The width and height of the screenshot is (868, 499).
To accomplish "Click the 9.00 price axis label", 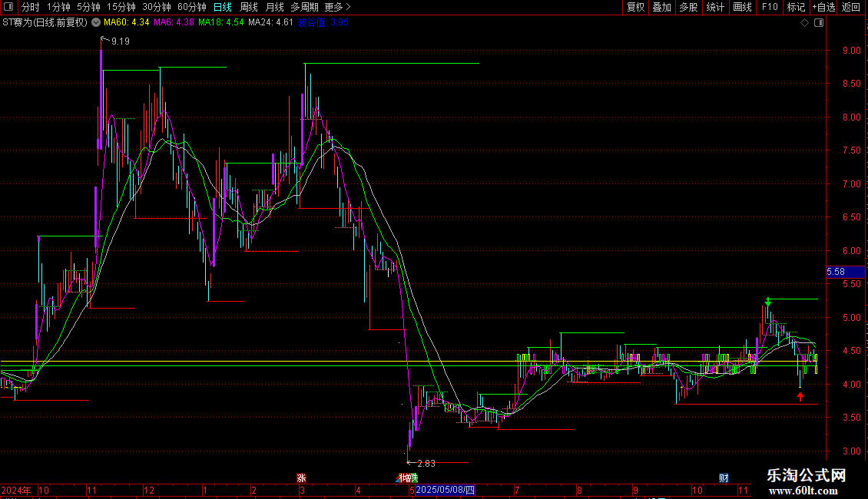I will (852, 51).
